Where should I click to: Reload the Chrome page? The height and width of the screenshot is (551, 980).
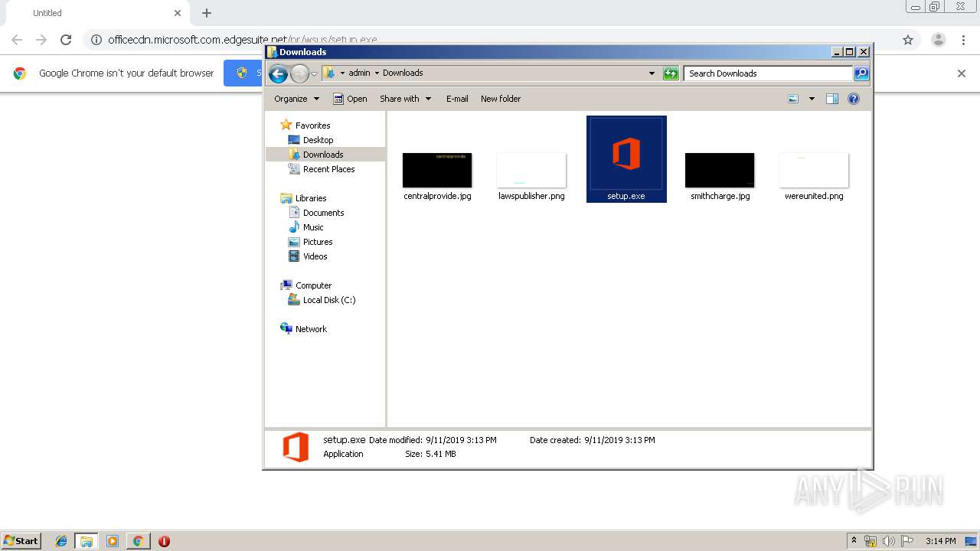tap(66, 40)
